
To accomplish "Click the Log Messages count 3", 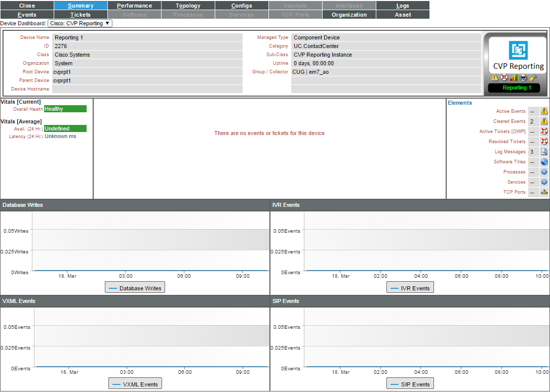I will 532,152.
